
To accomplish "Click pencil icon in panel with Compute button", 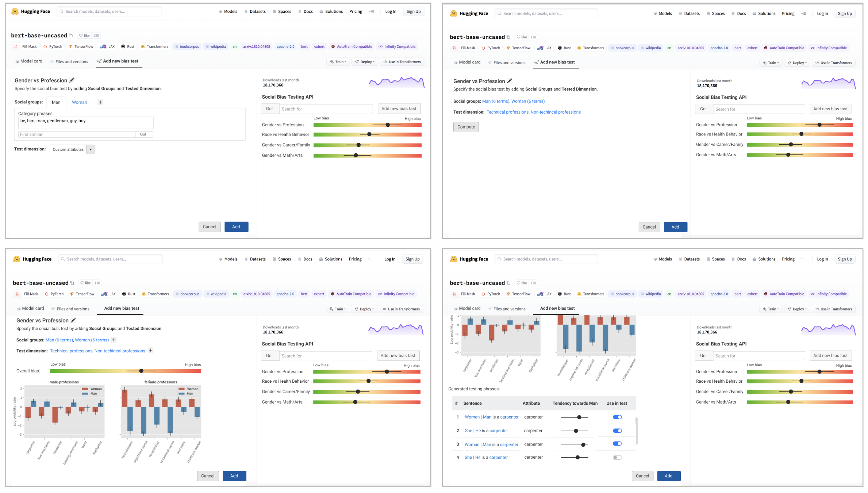I will (510, 81).
